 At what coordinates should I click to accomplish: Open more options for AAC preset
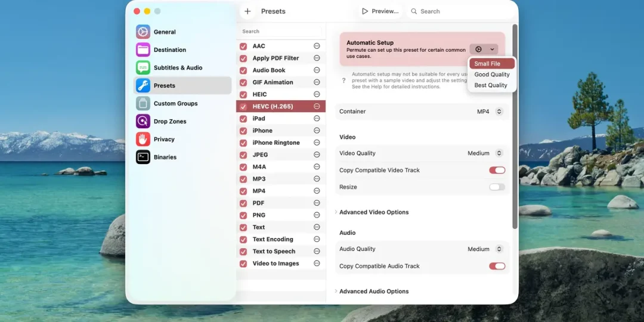point(317,46)
